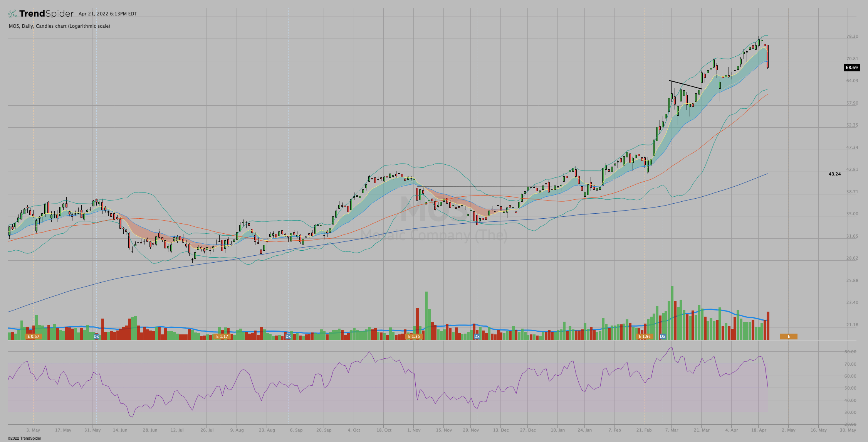The image size is (868, 442).
Task: Click the Dx dividend marker near 6 Sep
Action: (288, 336)
